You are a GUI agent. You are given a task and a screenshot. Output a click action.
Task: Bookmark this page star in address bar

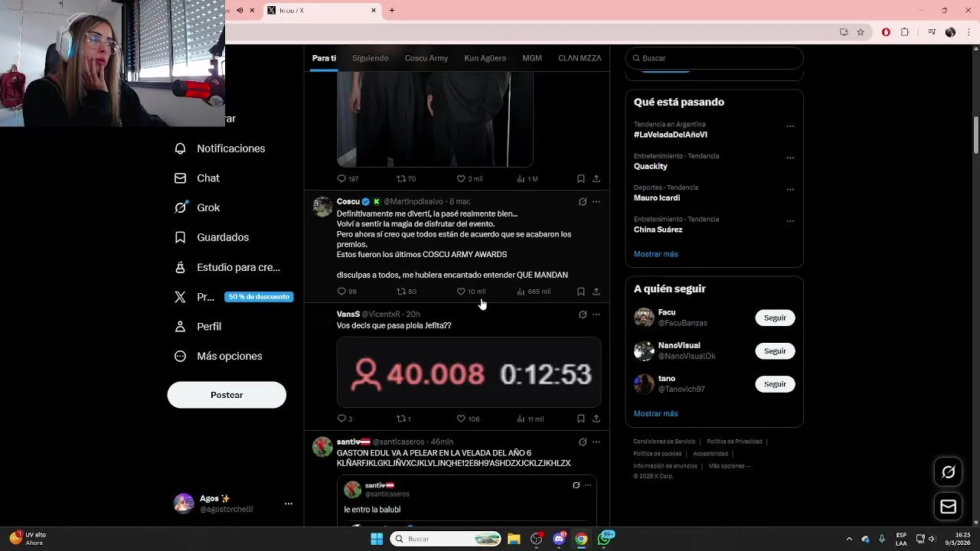pos(861,32)
